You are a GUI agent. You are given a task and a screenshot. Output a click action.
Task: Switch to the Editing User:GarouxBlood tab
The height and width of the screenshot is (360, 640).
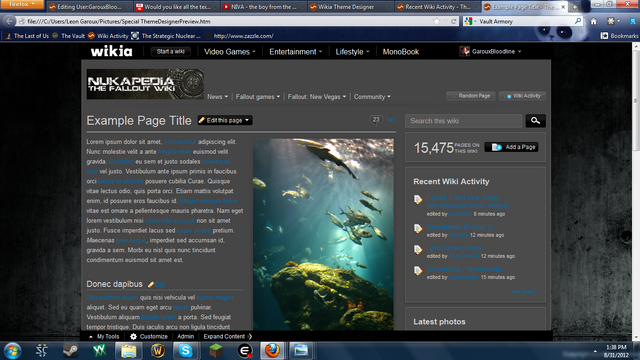click(x=89, y=7)
